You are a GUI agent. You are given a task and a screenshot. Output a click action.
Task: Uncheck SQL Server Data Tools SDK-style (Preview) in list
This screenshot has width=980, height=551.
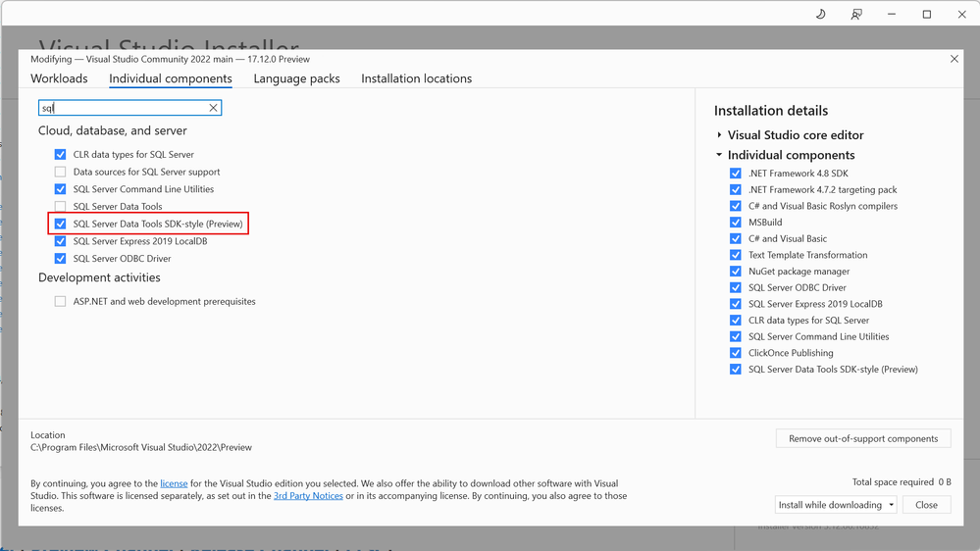point(60,224)
